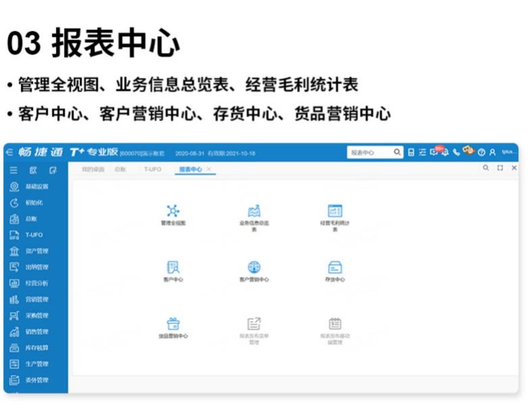Close the 报表中心 tab

[209, 169]
